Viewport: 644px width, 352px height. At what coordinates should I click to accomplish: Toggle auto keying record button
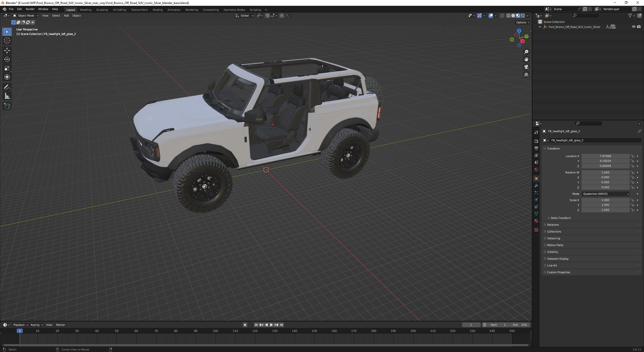pyautogui.click(x=245, y=325)
